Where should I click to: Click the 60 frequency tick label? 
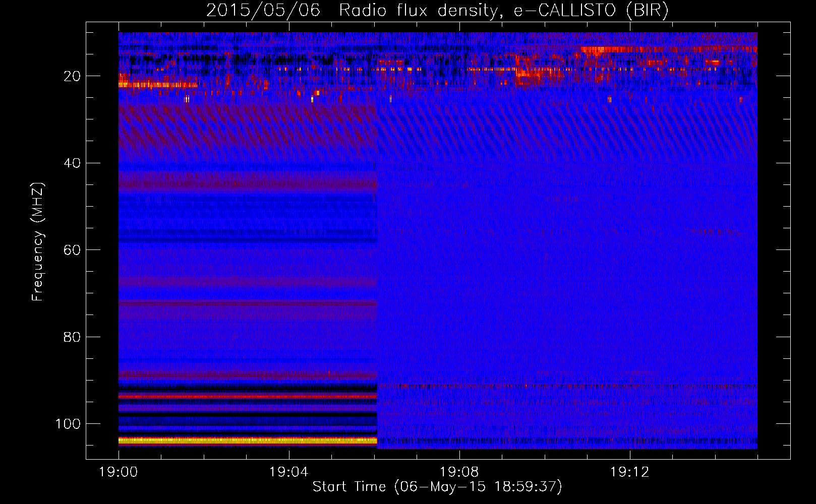click(72, 250)
